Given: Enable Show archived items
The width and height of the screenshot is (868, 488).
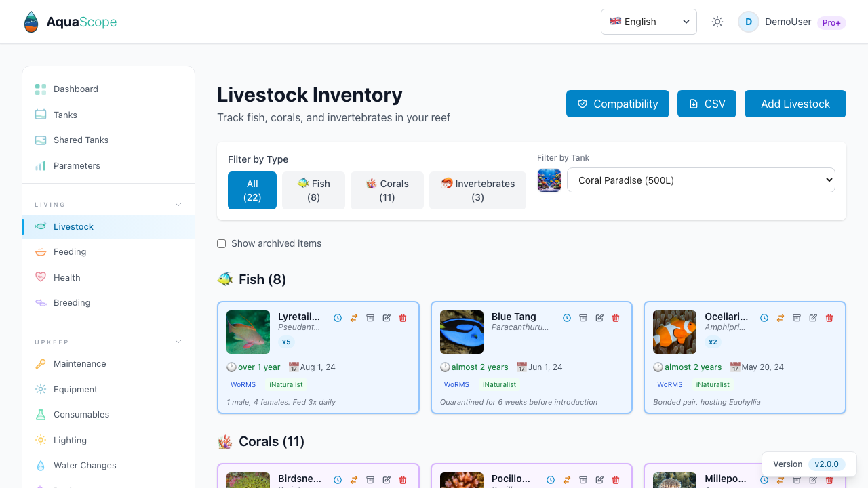Looking at the screenshot, I should 221,243.
